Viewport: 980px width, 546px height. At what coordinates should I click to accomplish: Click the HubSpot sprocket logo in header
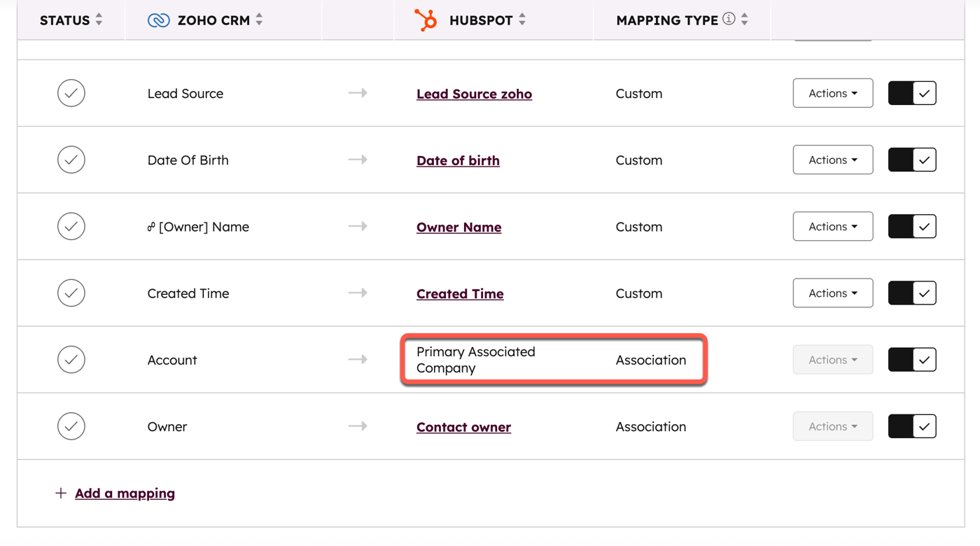click(426, 20)
